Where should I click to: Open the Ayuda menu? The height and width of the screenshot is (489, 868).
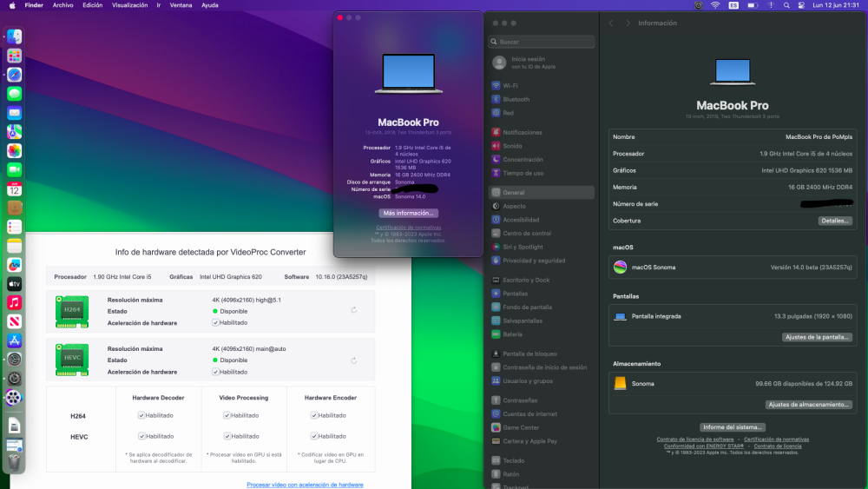(209, 5)
